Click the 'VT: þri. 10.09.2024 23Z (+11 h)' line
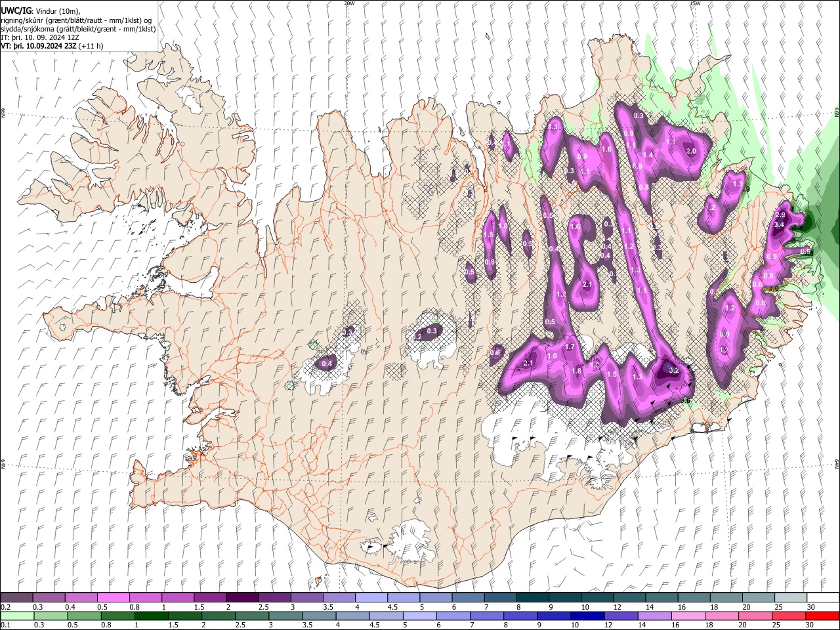Screen dimensions: 840x630 coord(52,47)
